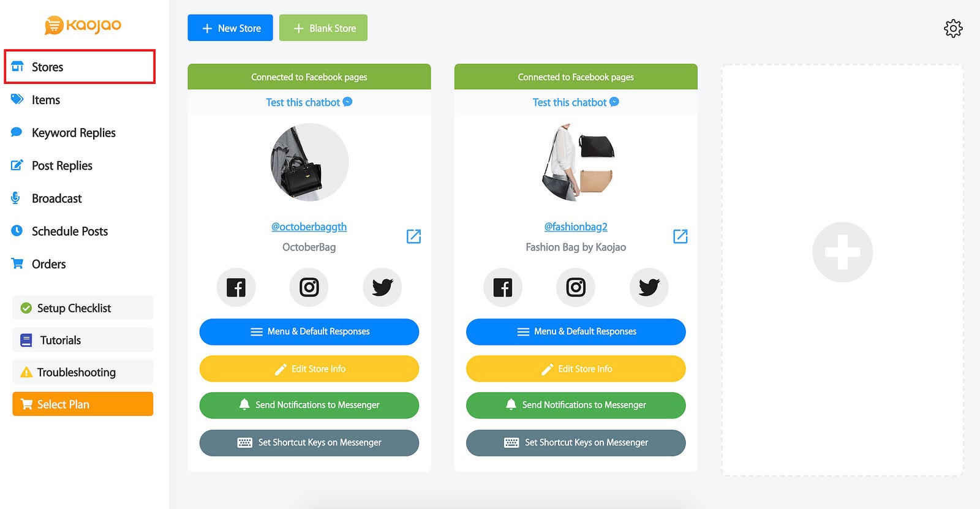Click Instagram icon on OctoberBag store card
Viewport: 980px width, 509px height.
tap(309, 287)
